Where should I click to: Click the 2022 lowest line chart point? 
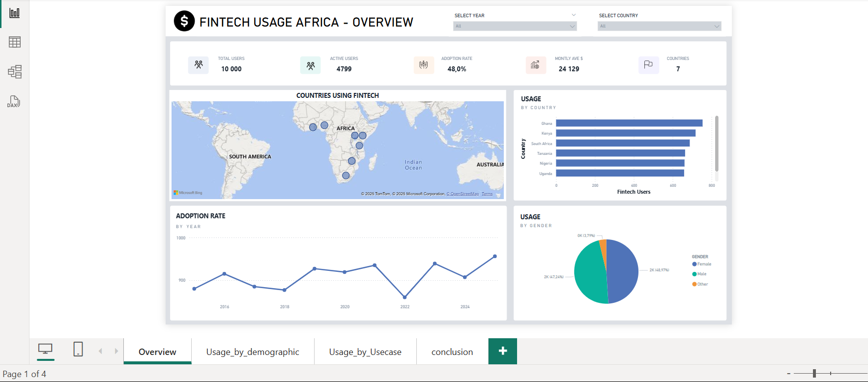click(405, 297)
